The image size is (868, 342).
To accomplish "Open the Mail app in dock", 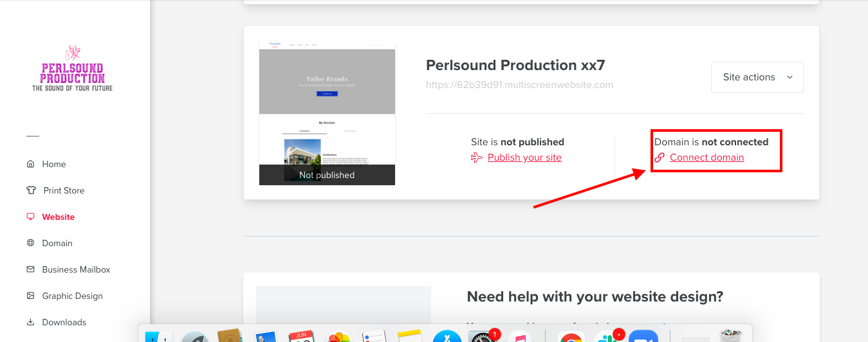I will point(265,337).
